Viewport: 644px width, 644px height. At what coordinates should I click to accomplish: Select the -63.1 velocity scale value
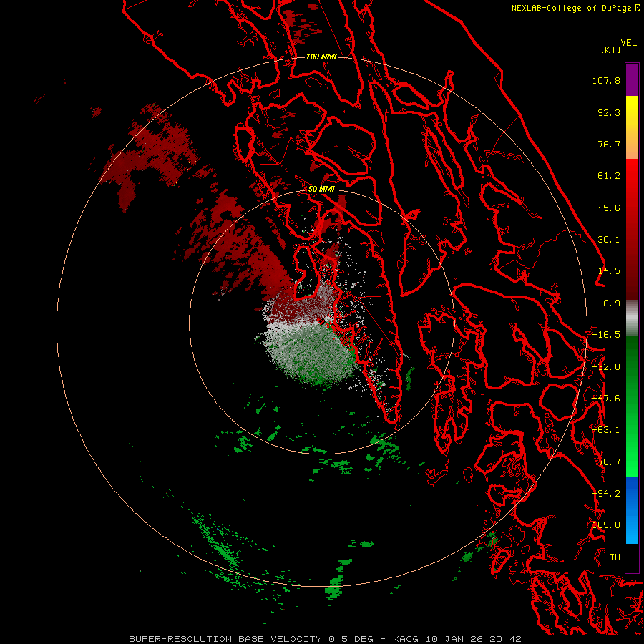tap(606, 430)
